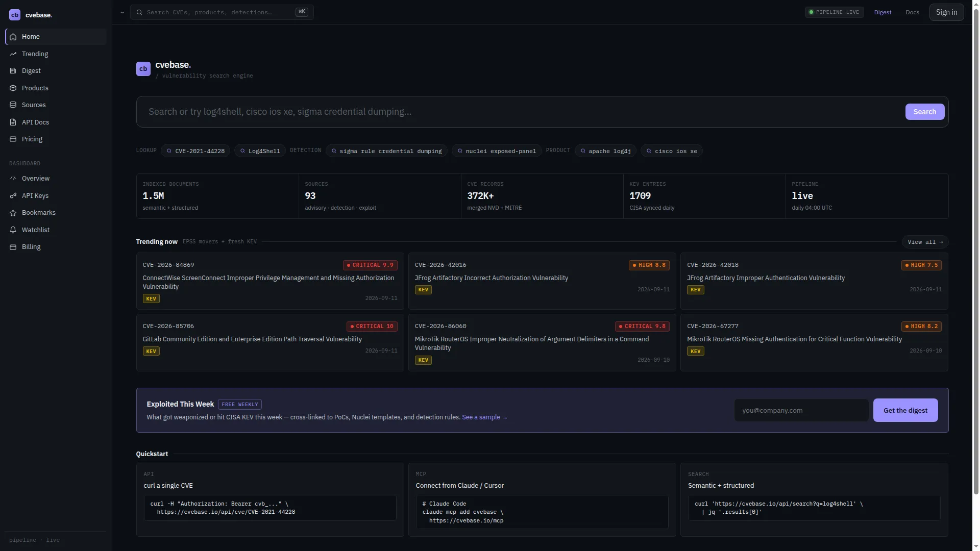The height and width of the screenshot is (551, 980).
Task: Click the Watchlist bell icon
Action: (x=13, y=230)
